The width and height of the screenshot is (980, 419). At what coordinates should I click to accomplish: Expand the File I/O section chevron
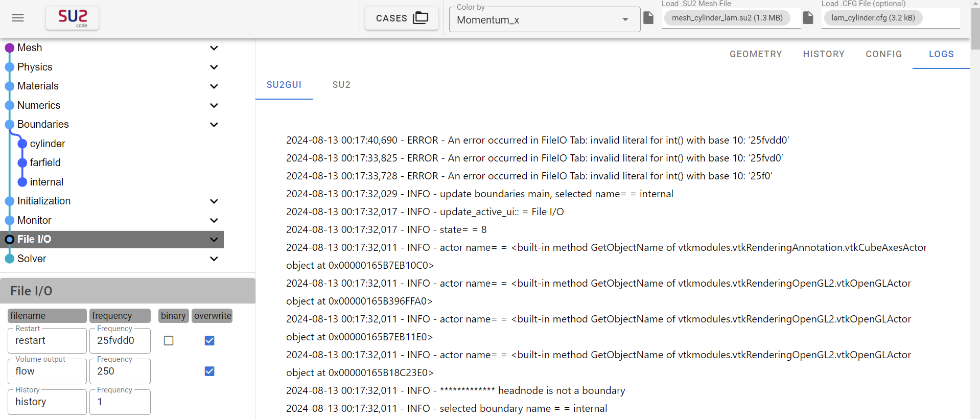point(214,240)
